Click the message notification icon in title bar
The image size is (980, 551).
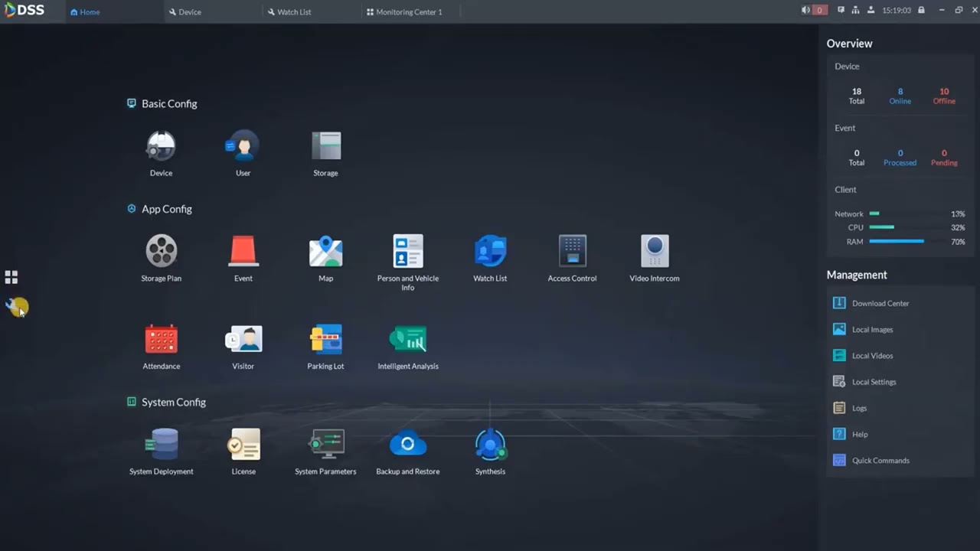coord(841,11)
